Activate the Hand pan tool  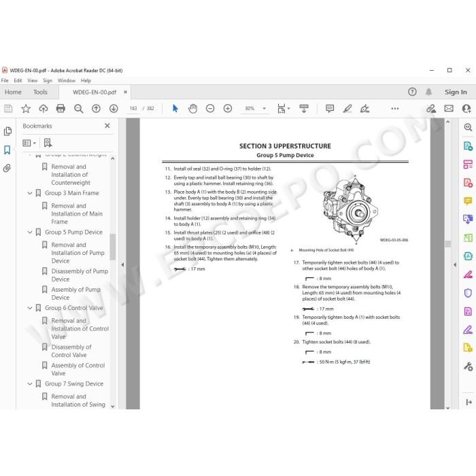192,108
